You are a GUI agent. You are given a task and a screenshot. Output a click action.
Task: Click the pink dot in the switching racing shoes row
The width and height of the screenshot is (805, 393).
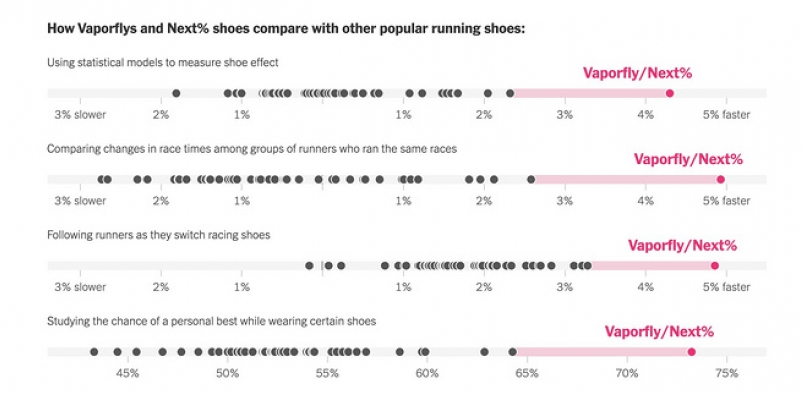[715, 266]
